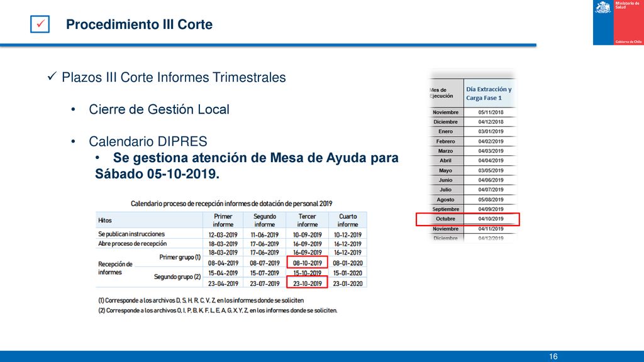Click the 'Abril' month cell
Image resolution: width=644 pixels, height=362 pixels.
pos(446,160)
